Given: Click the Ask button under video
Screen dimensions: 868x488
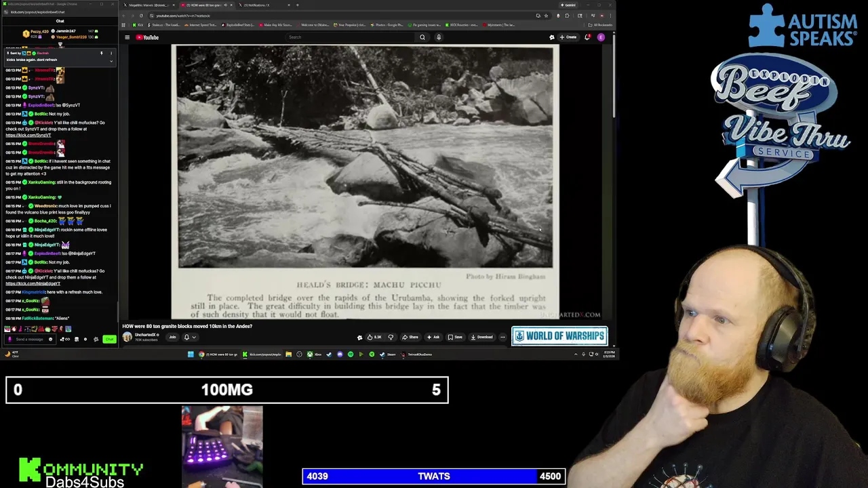Looking at the screenshot, I should tap(433, 337).
